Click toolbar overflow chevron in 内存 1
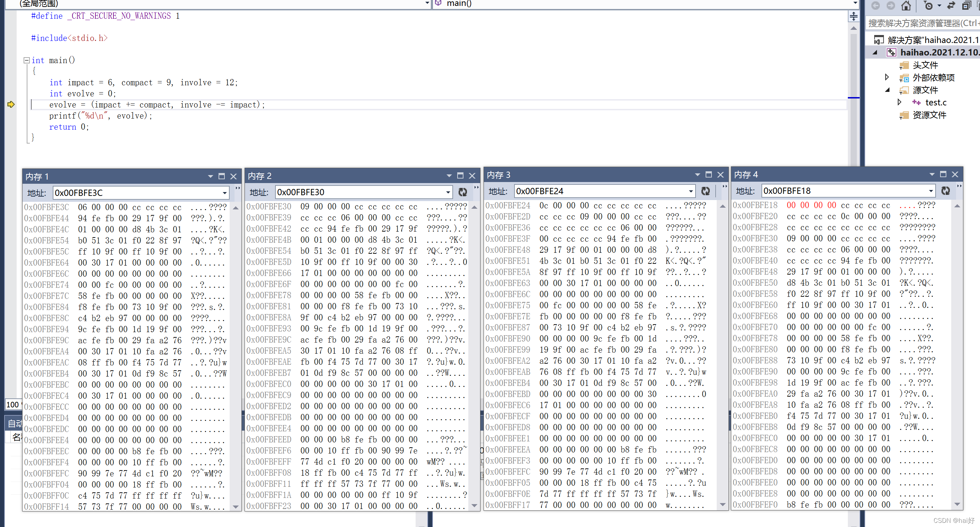The height and width of the screenshot is (527, 980). 238,188
